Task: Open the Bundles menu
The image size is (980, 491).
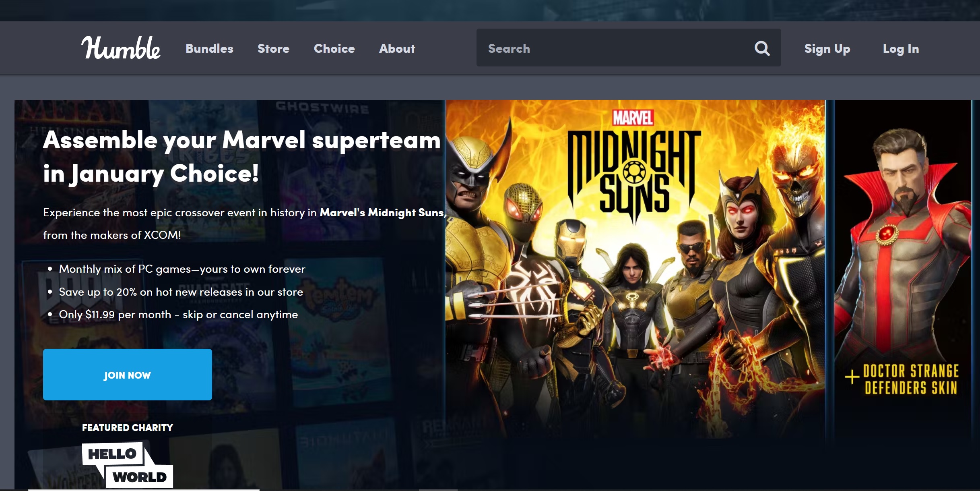Action: [209, 49]
